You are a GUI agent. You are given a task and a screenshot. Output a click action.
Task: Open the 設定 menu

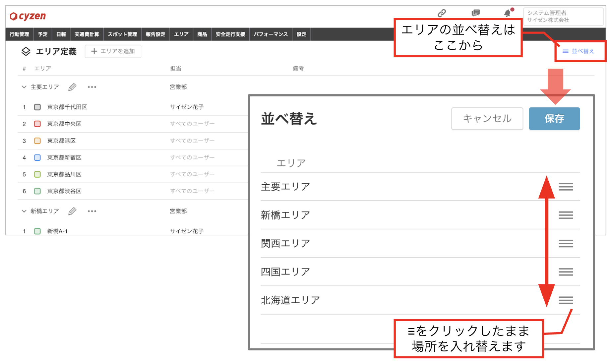(301, 34)
